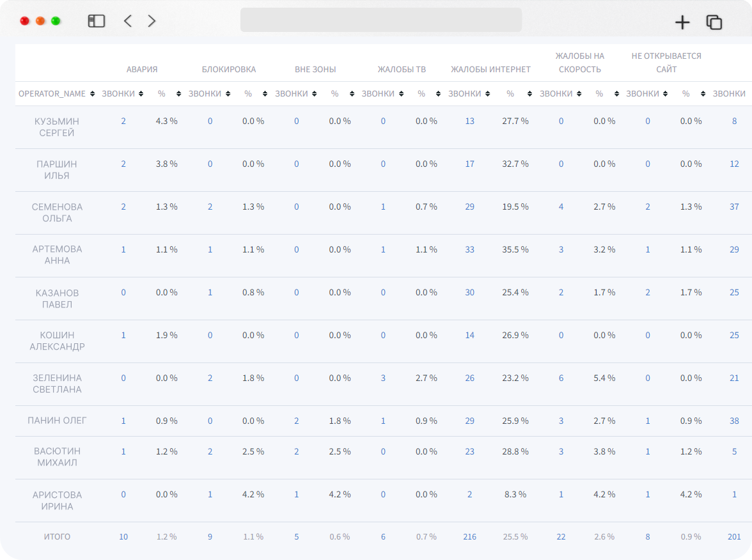752x560 pixels.
Task: Go back with the left arrow
Action: pos(128,21)
